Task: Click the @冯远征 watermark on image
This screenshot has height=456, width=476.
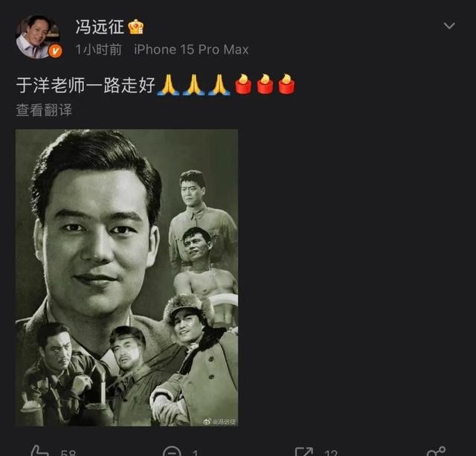Action: 220,421
